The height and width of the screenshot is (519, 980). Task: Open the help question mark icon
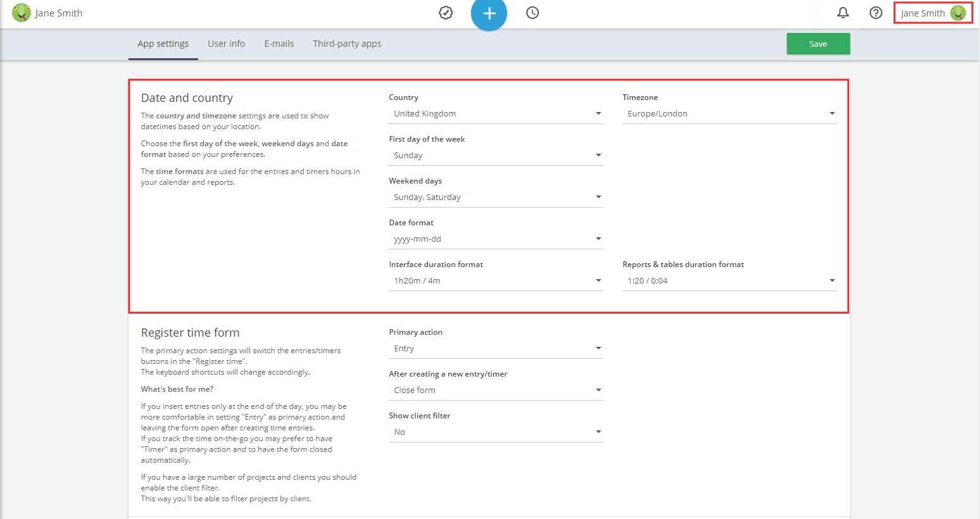(x=875, y=13)
